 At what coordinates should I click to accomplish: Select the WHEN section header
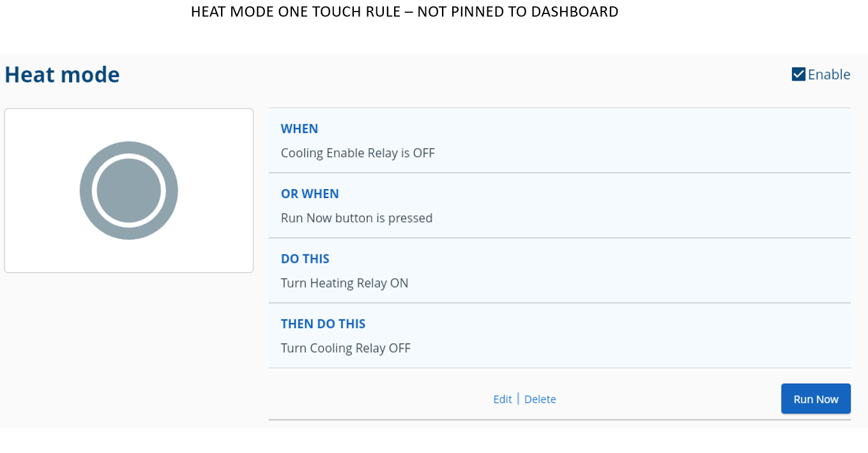tap(300, 128)
